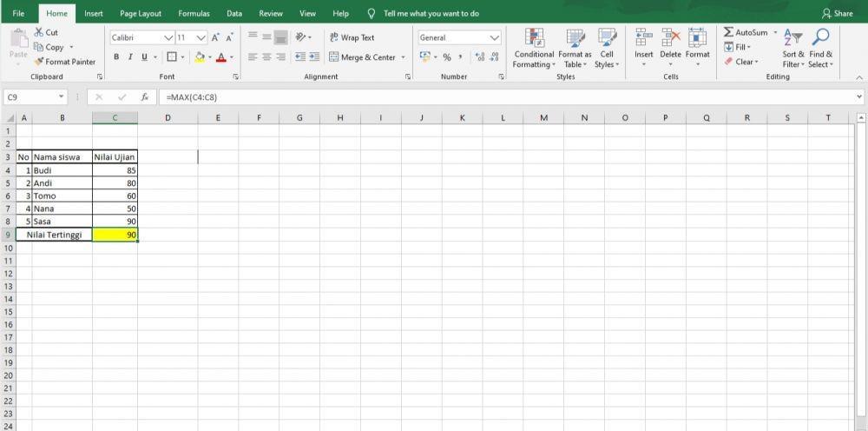This screenshot has width=868, height=431.
Task: Toggle Italic formatting
Action: [130, 57]
